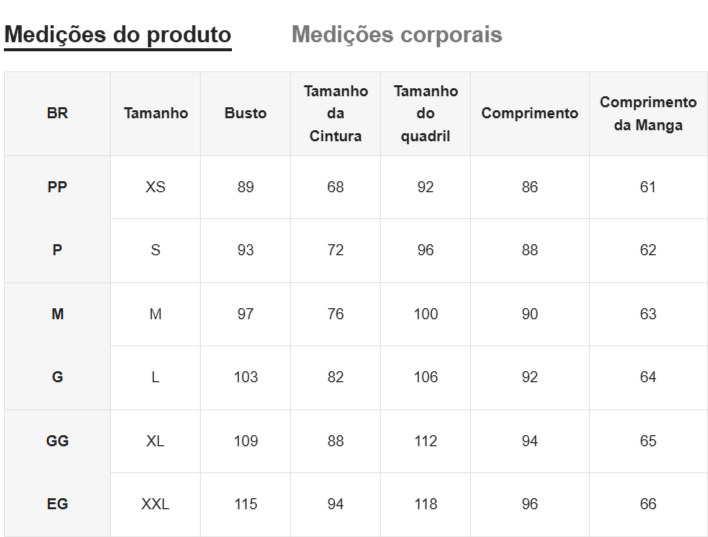Select the GG size row label
Image resolution: width=708 pixels, height=537 pixels.
point(57,441)
